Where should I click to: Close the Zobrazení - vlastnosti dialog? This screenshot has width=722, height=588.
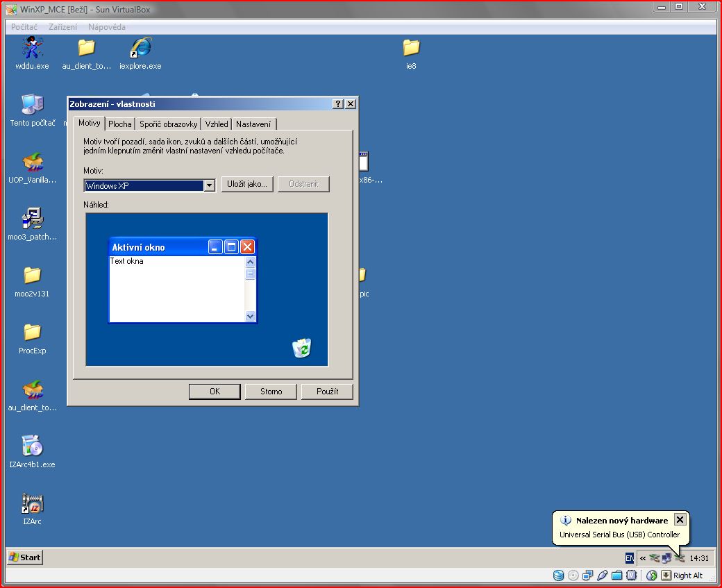click(351, 104)
